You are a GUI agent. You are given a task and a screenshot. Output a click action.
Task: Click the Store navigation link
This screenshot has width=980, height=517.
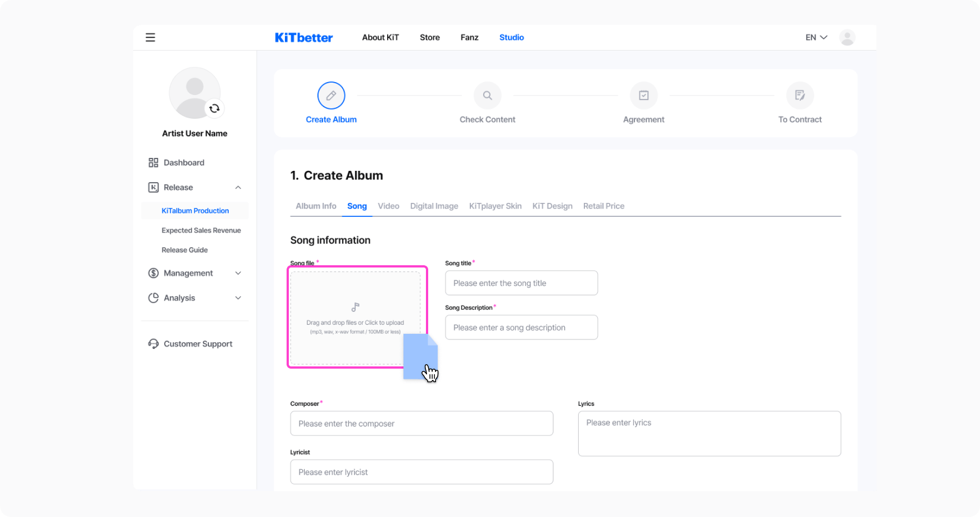pos(429,38)
